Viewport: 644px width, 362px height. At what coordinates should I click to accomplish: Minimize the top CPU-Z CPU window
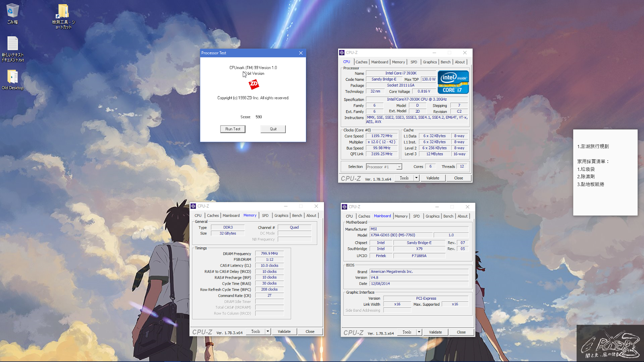(434, 53)
